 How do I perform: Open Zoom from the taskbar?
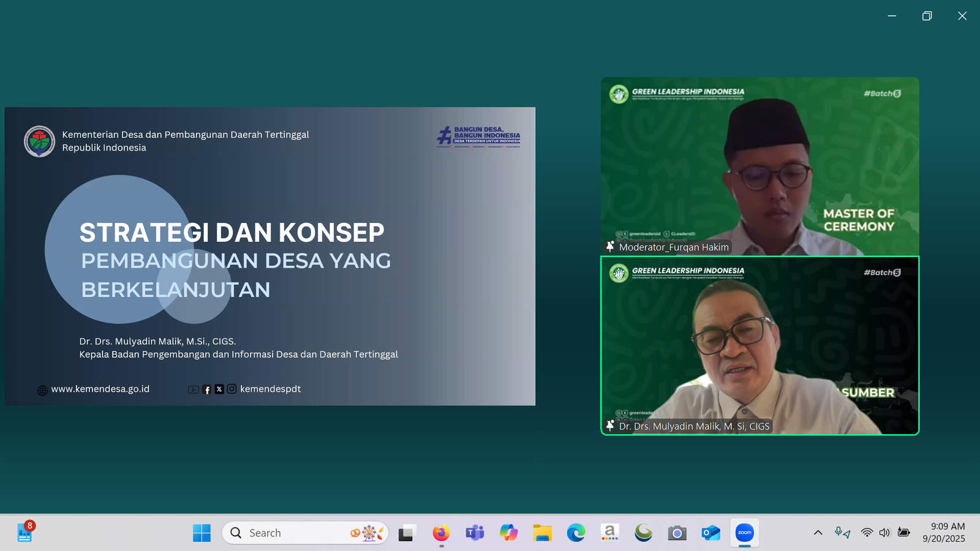[744, 533]
